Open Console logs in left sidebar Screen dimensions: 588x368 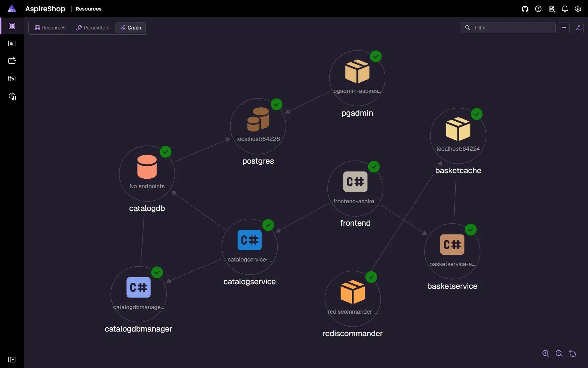[12, 43]
